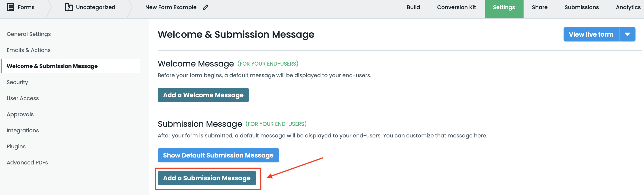Open the Submissions tab
The width and height of the screenshot is (644, 195).
pyautogui.click(x=581, y=7)
